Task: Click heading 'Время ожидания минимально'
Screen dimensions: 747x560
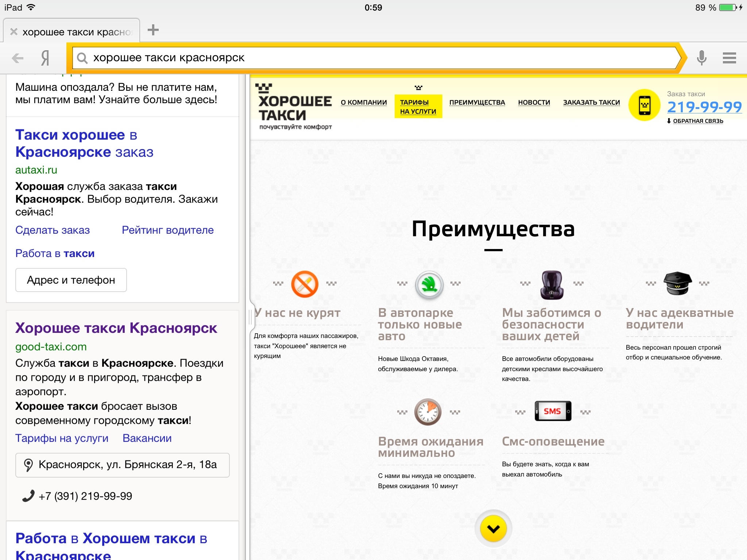Action: (x=431, y=447)
